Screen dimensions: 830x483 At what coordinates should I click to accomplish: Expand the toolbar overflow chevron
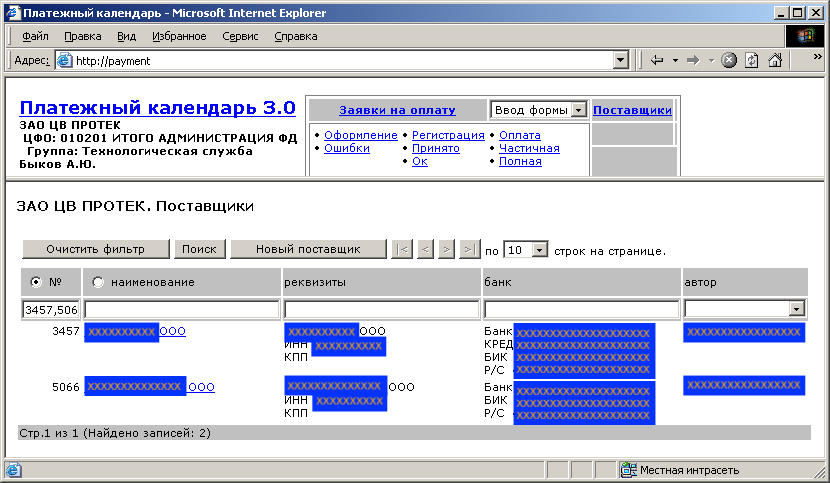coord(818,56)
